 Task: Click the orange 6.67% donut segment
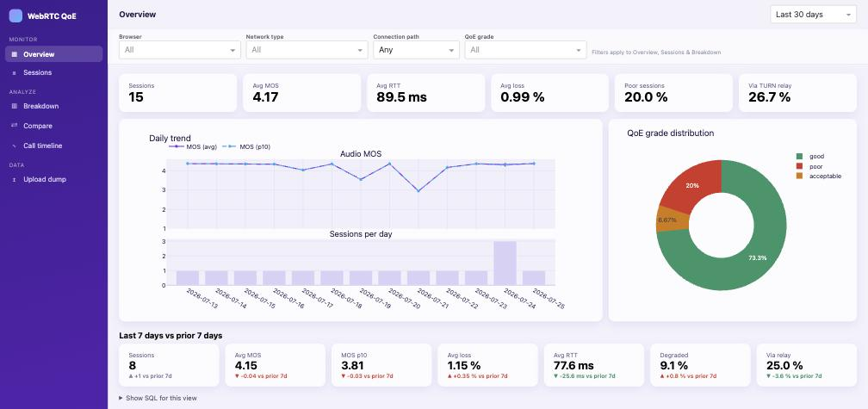(672, 220)
